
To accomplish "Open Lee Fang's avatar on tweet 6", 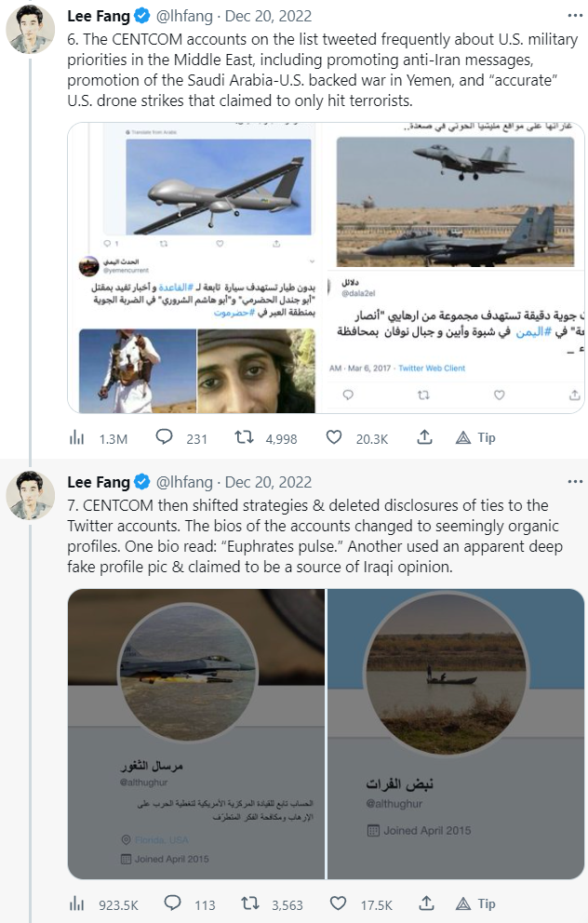I will [x=30, y=30].
